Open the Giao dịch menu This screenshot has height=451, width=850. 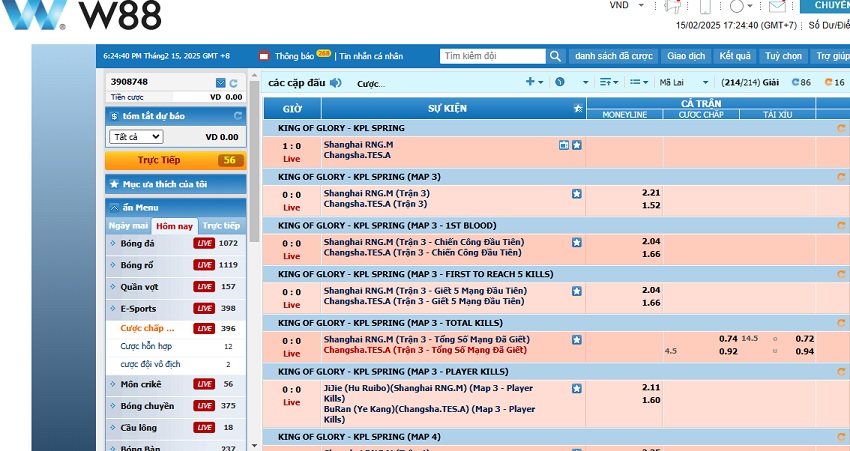coord(686,56)
